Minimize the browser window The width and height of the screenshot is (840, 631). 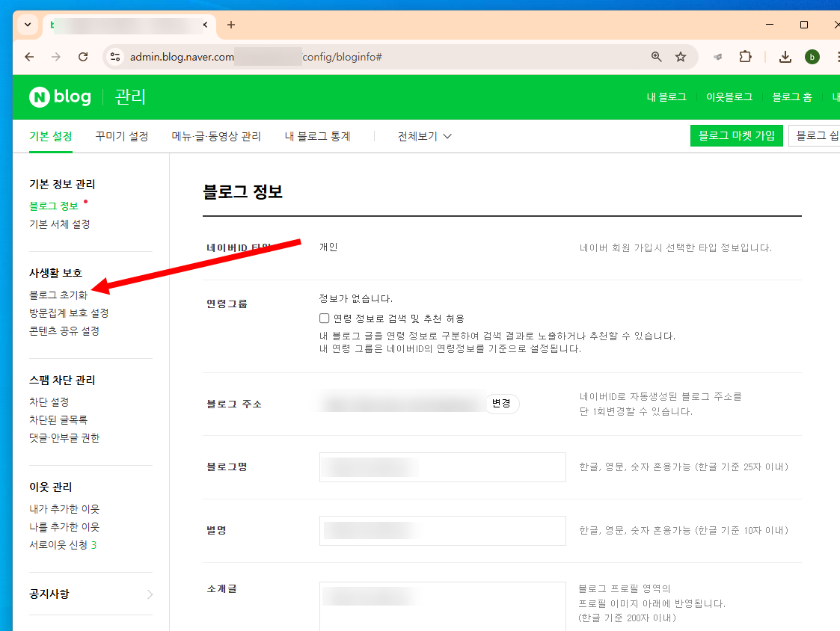pos(770,25)
